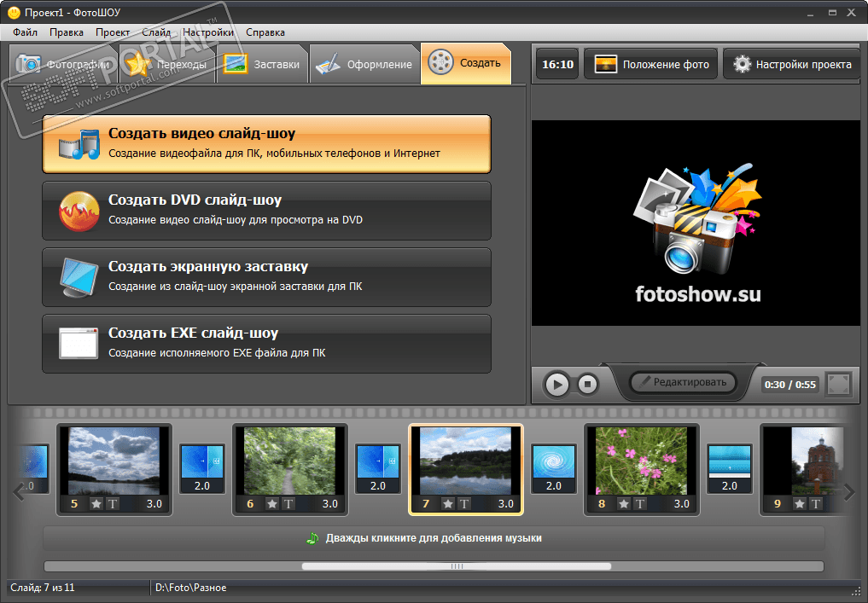Select the transition between slides 5 and 6

(x=202, y=468)
